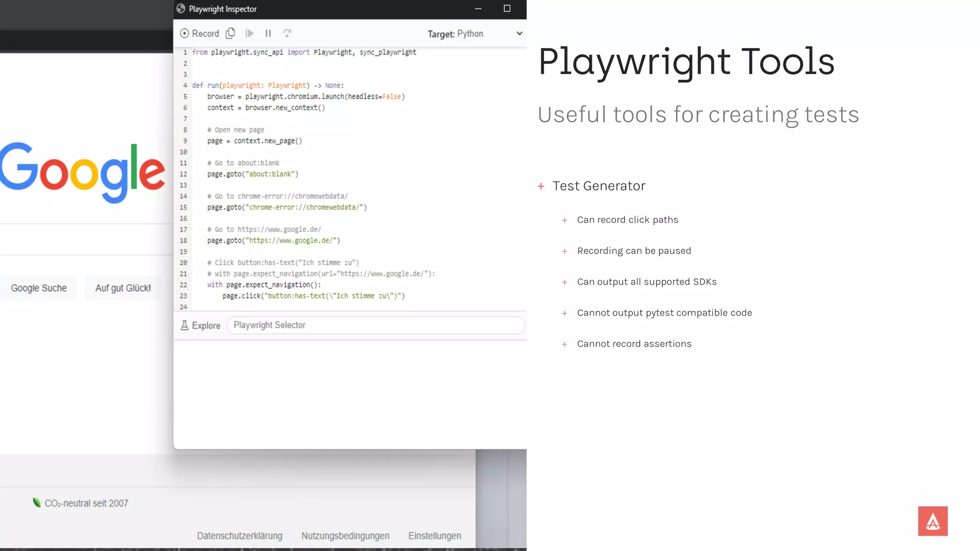The width and height of the screenshot is (980, 551).
Task: Click the red logo icon on slide
Action: (x=933, y=521)
